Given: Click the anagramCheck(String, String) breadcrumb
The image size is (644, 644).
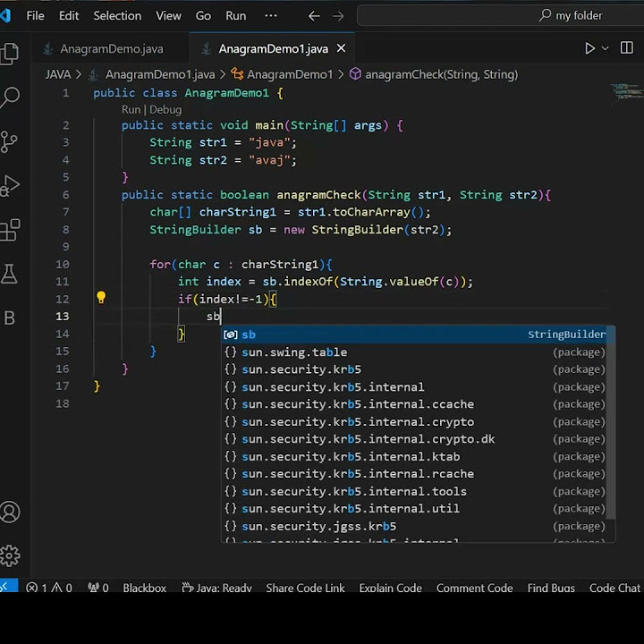Looking at the screenshot, I should click(441, 74).
